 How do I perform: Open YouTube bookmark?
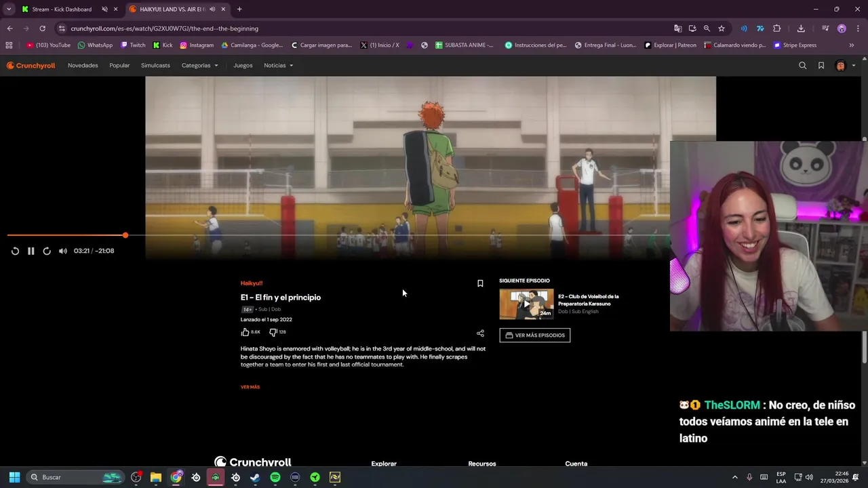point(49,45)
